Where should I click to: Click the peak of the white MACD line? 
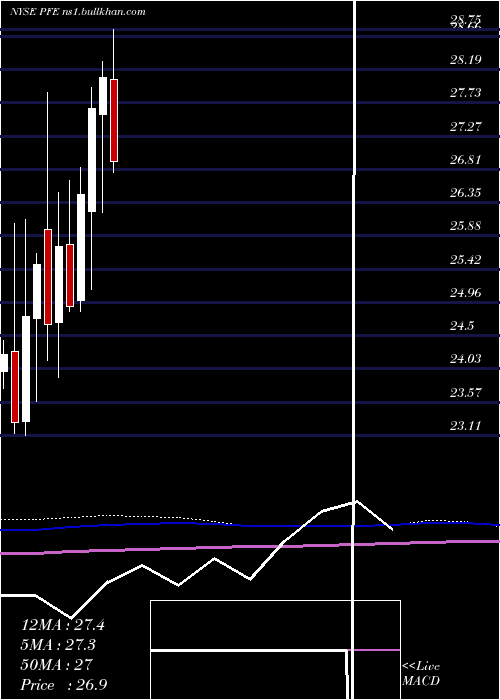click(x=357, y=502)
